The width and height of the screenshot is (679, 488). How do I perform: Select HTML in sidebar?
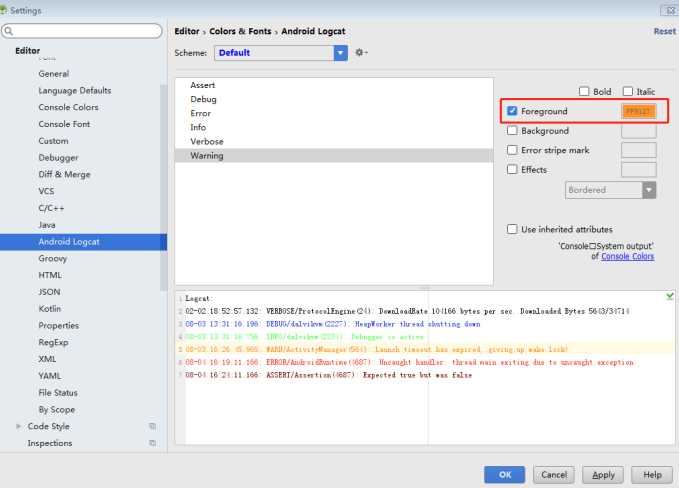click(x=50, y=275)
